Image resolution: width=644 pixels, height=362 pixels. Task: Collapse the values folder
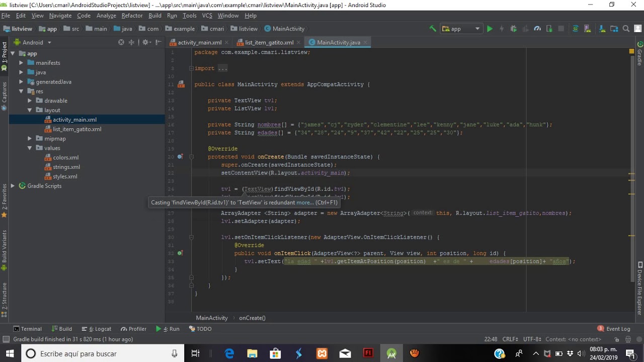(30, 148)
